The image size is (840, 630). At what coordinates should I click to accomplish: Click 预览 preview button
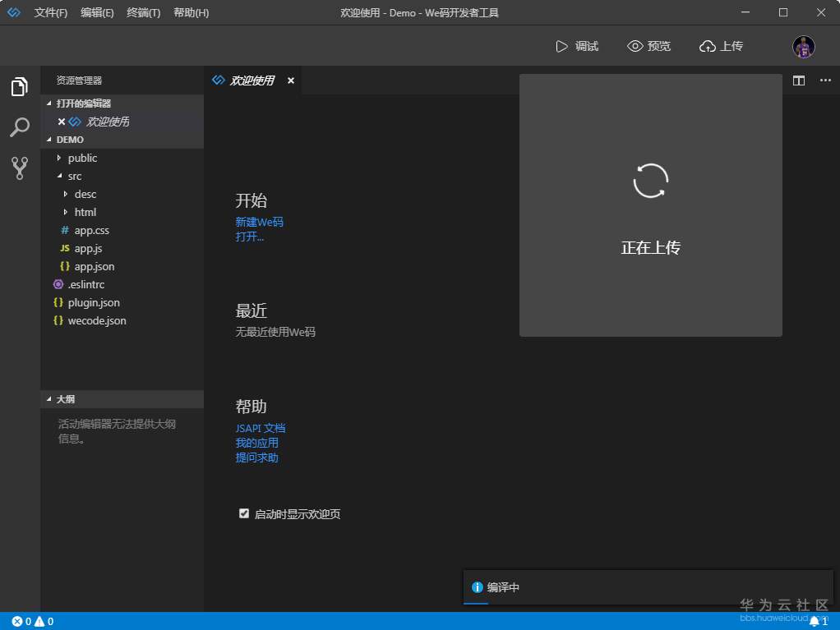[x=648, y=47]
